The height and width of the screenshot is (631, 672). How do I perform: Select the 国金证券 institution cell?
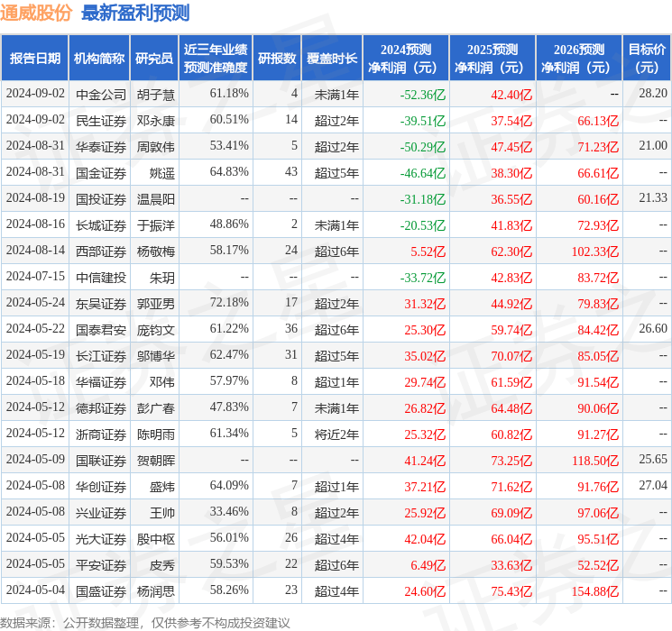pyautogui.click(x=101, y=173)
